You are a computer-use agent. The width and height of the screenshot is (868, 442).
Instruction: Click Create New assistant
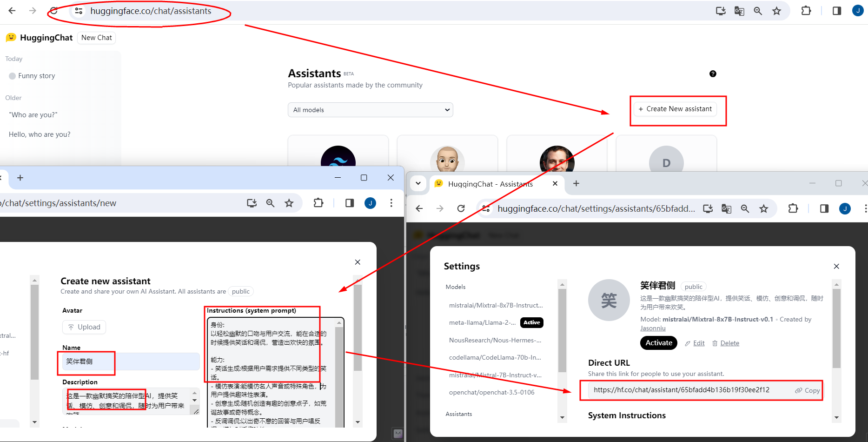(675, 109)
